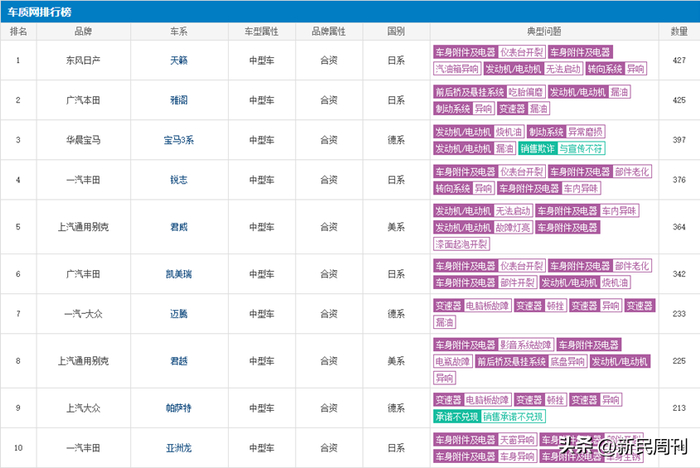700x468 pixels.
Task: Click 一汽丰田 in 锐志 row
Action: [83, 180]
